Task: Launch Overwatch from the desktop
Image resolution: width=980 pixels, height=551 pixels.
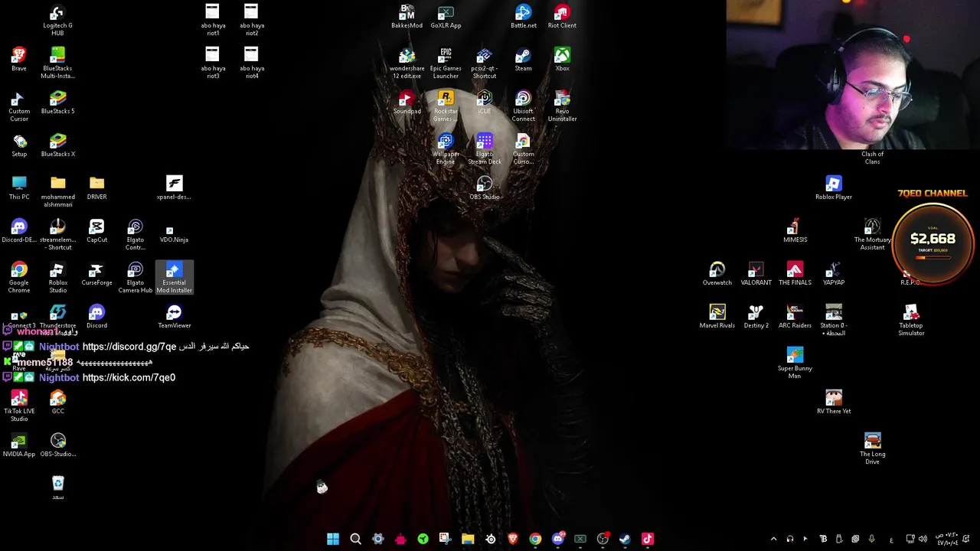Action: point(717,274)
